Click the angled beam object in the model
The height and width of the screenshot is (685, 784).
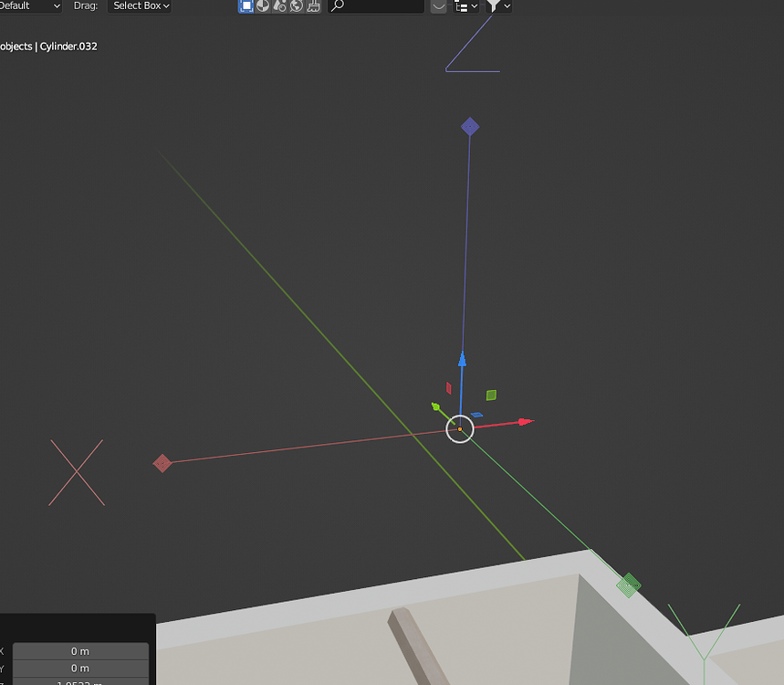click(x=416, y=646)
